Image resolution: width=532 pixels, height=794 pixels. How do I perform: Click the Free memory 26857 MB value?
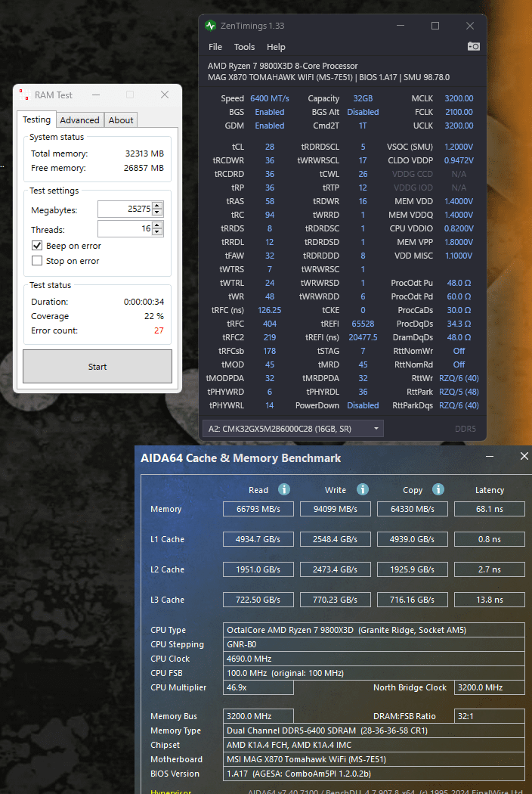pyautogui.click(x=144, y=168)
